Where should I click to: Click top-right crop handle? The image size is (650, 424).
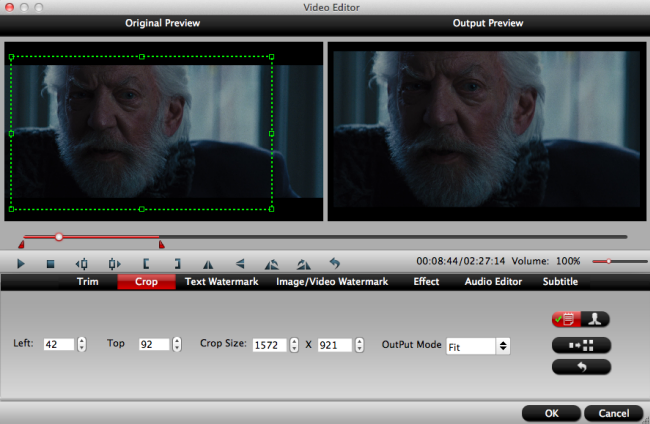pyautogui.click(x=272, y=57)
